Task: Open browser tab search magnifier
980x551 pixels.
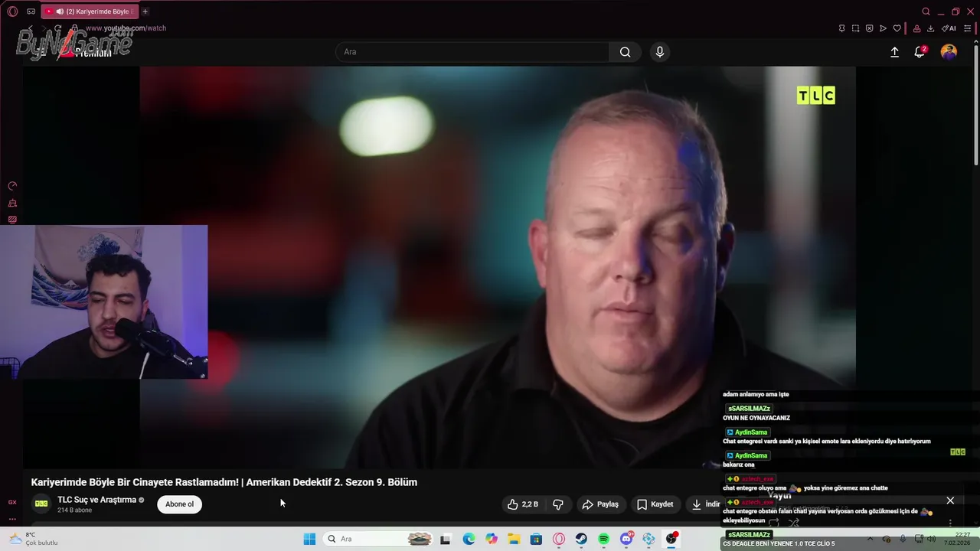Action: pyautogui.click(x=926, y=11)
